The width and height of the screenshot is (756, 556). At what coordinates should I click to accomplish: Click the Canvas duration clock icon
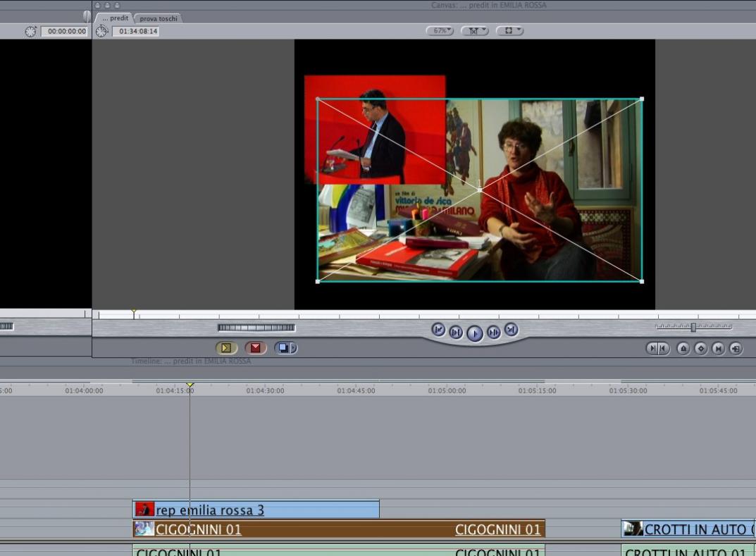pyautogui.click(x=101, y=31)
